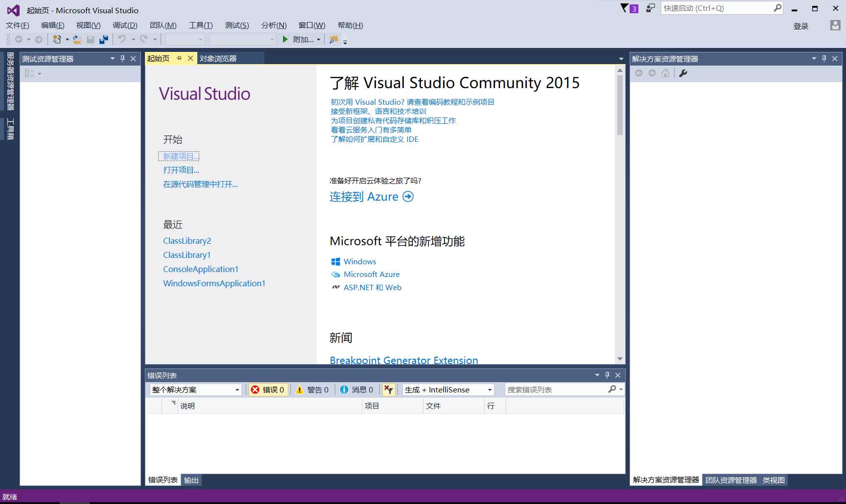The image size is (846, 504).
Task: Toggle the pin on the 起始页 tab
Action: 179,58
